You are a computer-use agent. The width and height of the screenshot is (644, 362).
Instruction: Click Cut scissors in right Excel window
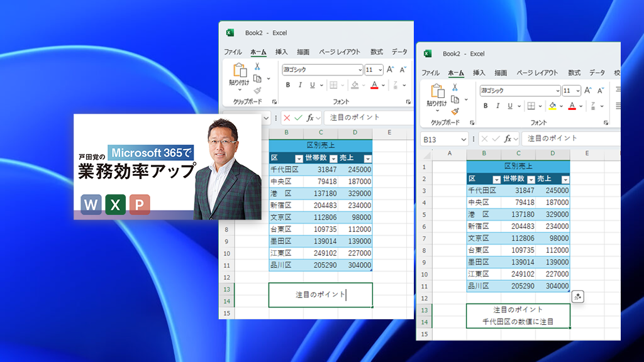[455, 87]
